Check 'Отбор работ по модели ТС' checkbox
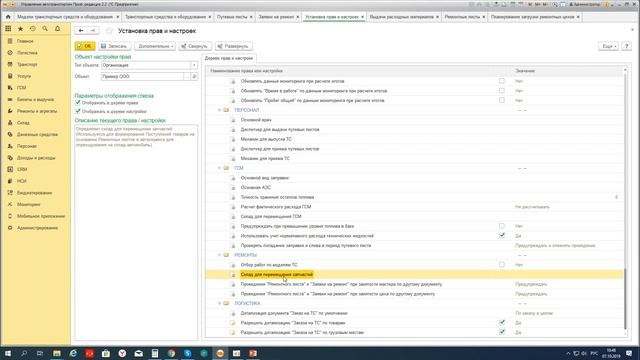Viewport: 640px width, 360px height. 502,264
